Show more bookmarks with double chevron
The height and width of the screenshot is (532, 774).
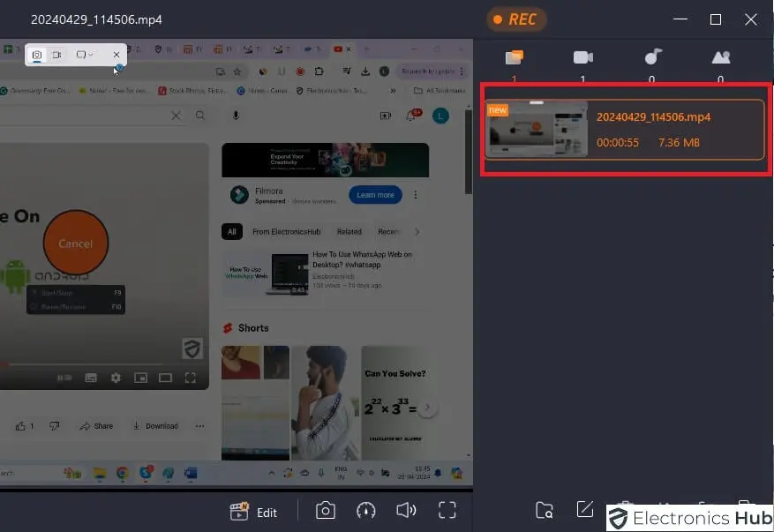393,90
